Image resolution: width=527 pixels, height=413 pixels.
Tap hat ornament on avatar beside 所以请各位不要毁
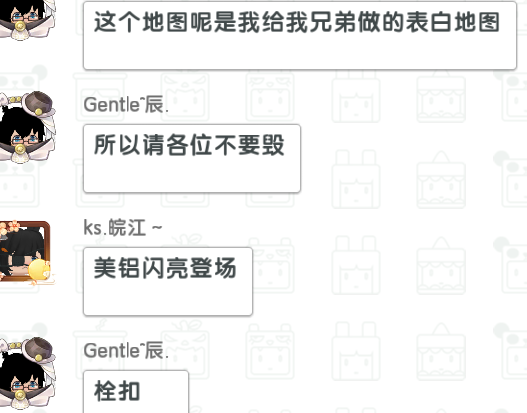[x=38, y=104]
